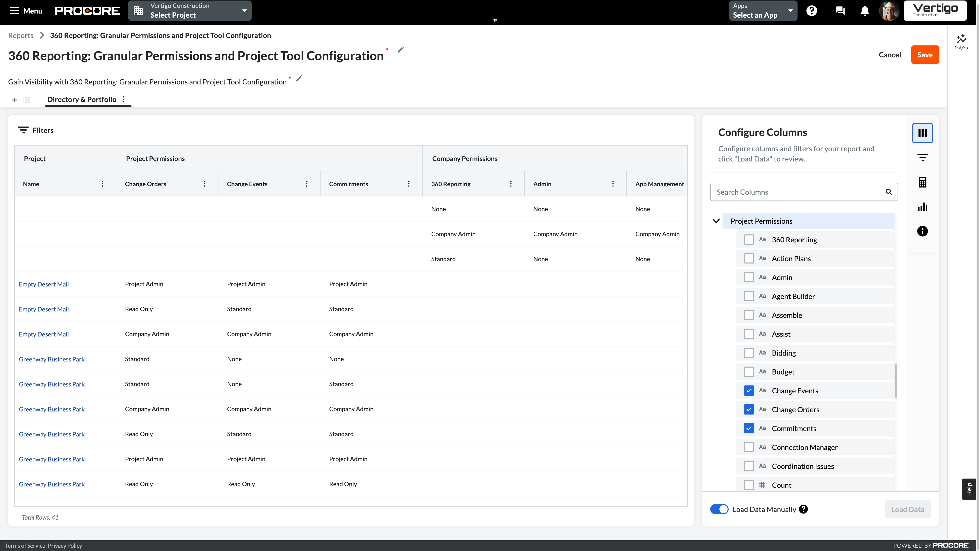The height and width of the screenshot is (551, 980).
Task: Switch to the Directory & Portfolio tab
Action: (x=82, y=99)
